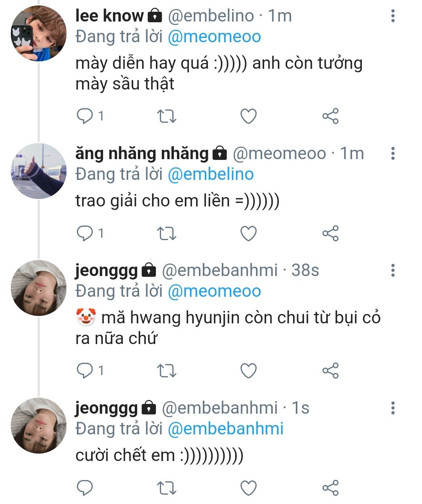Image resolution: width=422 pixels, height=504 pixels.
Task: Share jeonggg's hwang hyunjin tweet
Action: (330, 371)
